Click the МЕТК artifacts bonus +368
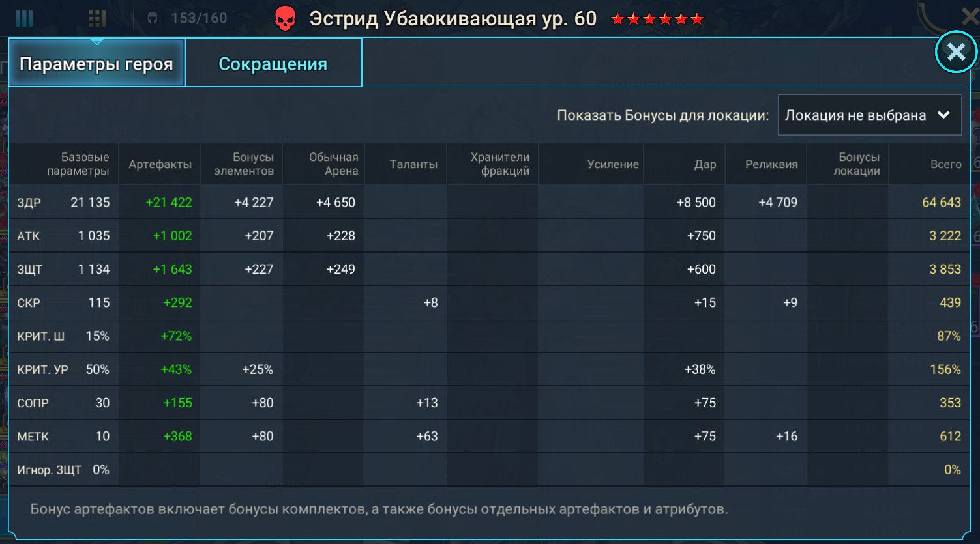 point(177,437)
